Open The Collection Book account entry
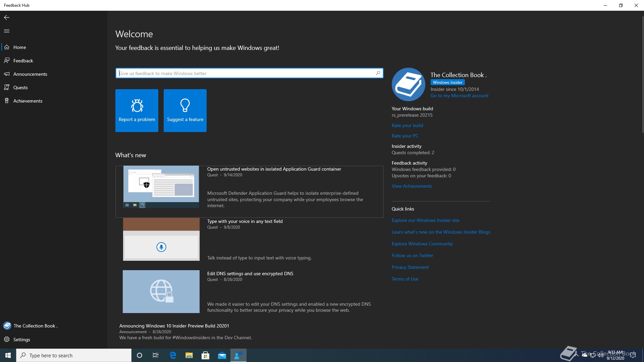This screenshot has height=362, width=644. coord(54,326)
